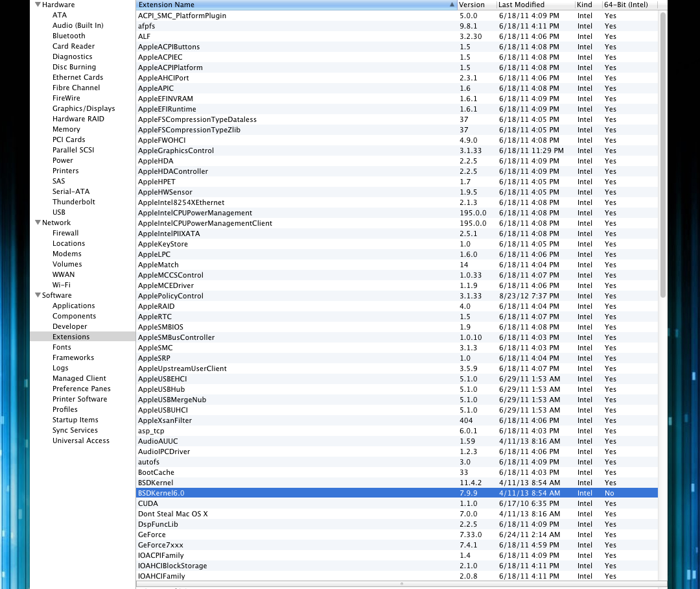Select Fibre Channel in sidebar

[76, 88]
